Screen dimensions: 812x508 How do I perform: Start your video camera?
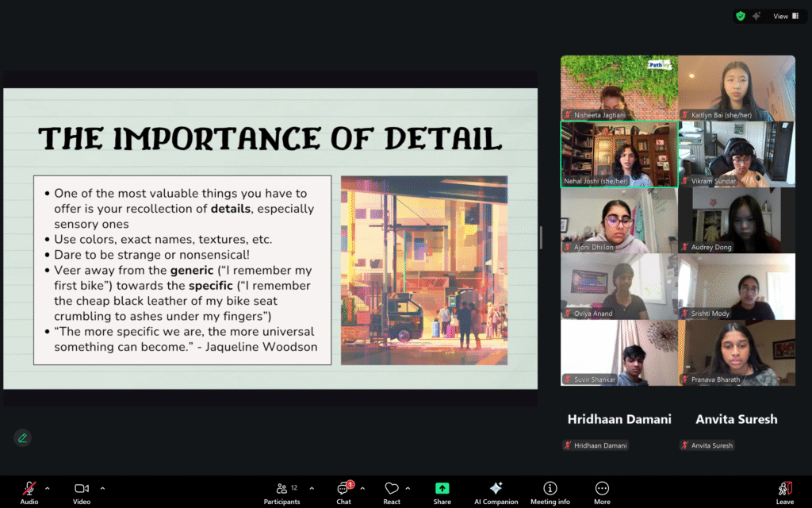[x=81, y=488]
